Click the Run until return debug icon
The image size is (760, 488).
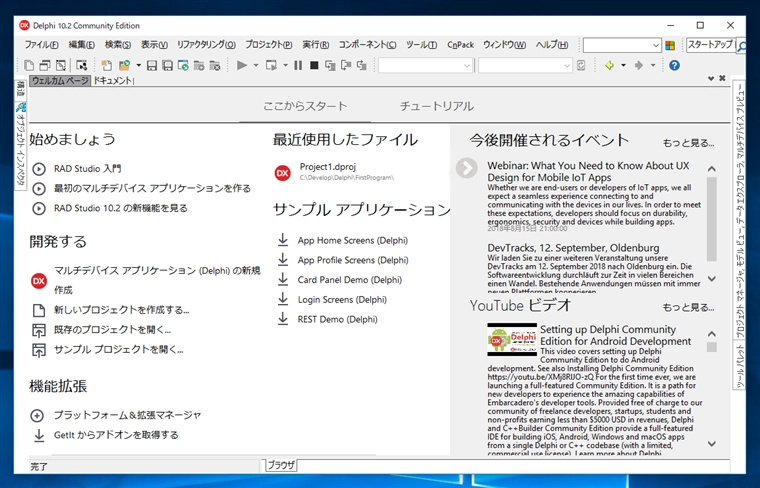point(362,65)
